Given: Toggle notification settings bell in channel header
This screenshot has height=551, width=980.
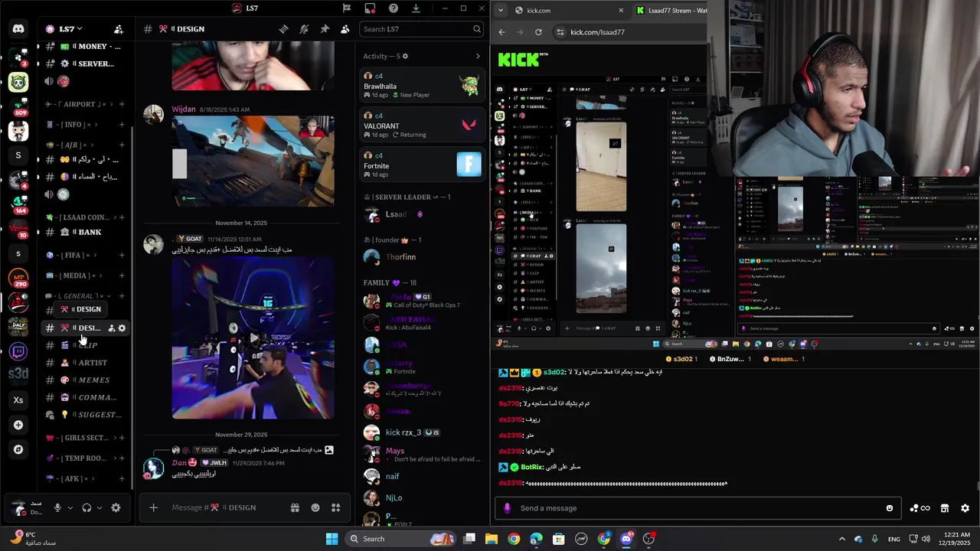Looking at the screenshot, I should pos(304,29).
